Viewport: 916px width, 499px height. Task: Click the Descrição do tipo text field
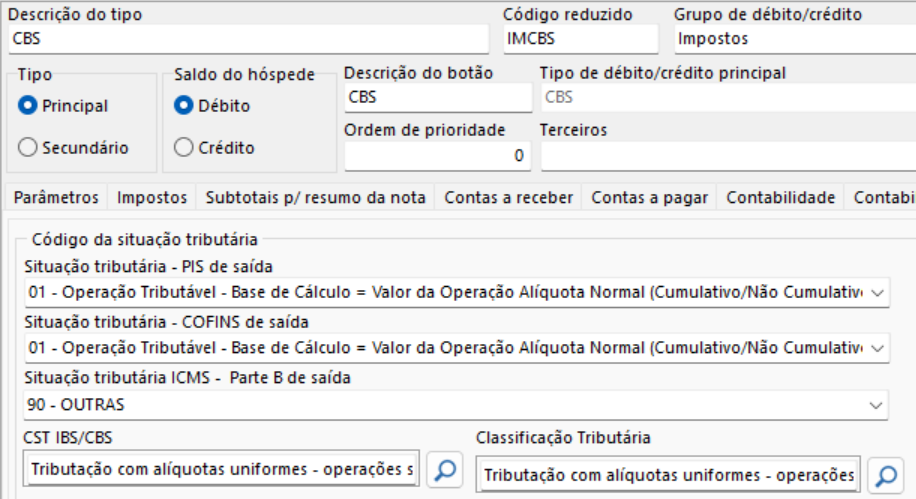(x=250, y=39)
